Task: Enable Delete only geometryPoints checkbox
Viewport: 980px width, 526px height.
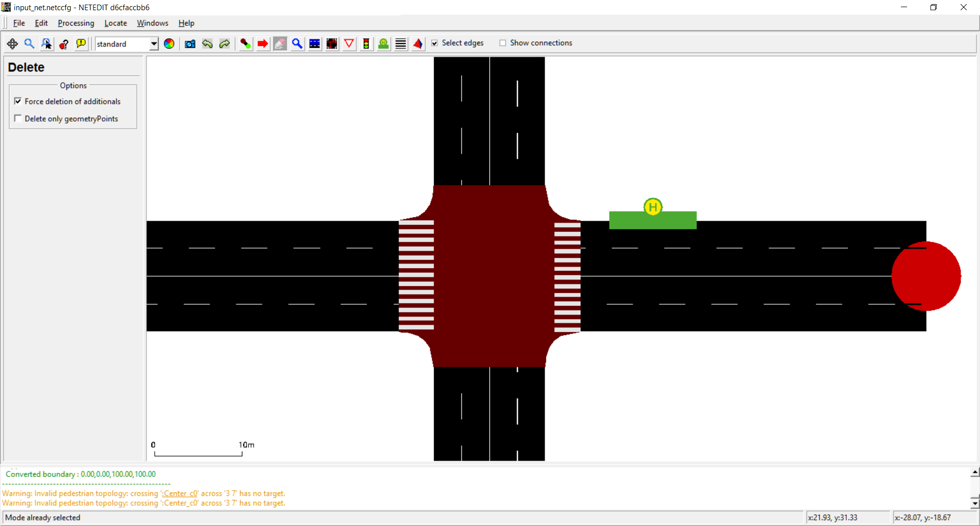Action: 18,118
